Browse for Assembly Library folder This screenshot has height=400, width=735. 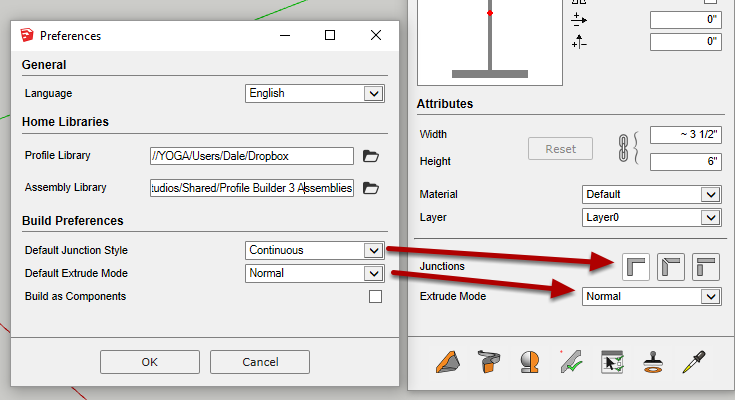point(371,188)
